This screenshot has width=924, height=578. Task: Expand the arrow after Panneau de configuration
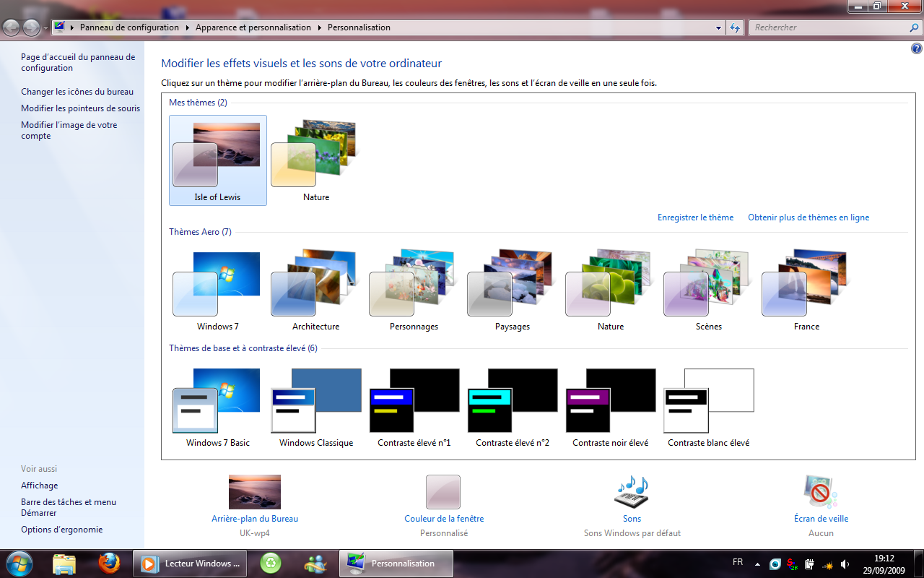pyautogui.click(x=187, y=27)
